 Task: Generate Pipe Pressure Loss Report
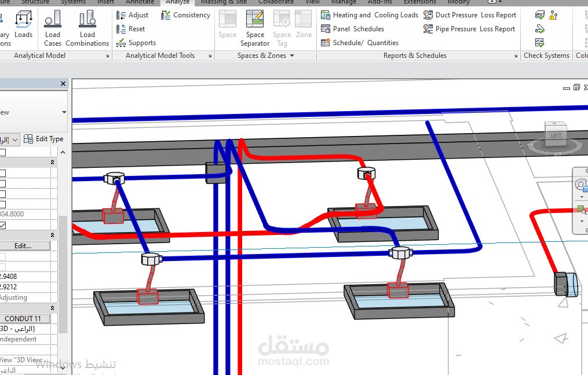click(x=469, y=29)
